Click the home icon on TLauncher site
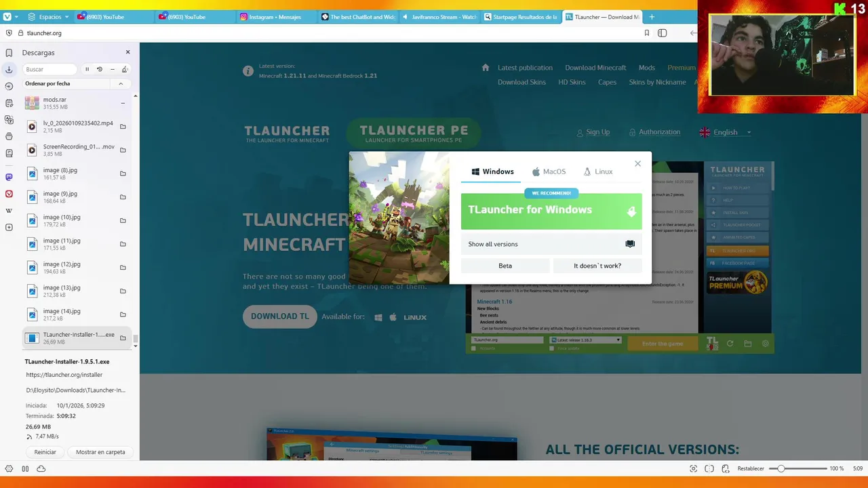Screen dimensions: 868x488 point(486,67)
